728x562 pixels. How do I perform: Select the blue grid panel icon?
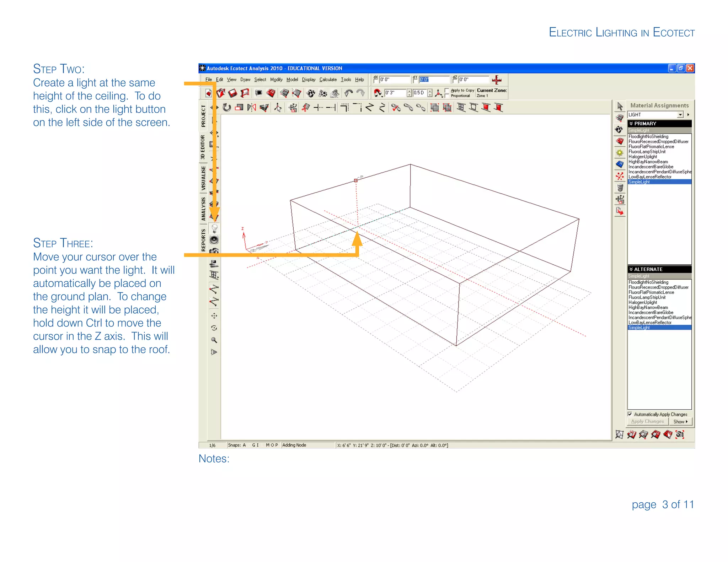[x=620, y=164]
